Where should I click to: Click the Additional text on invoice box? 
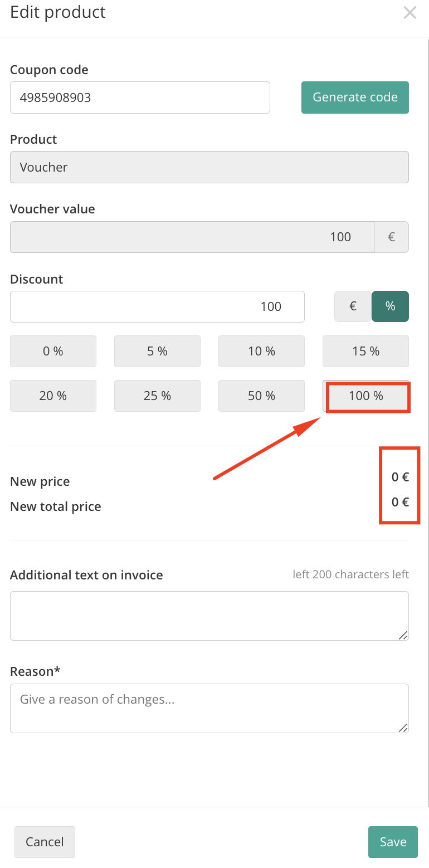click(209, 616)
